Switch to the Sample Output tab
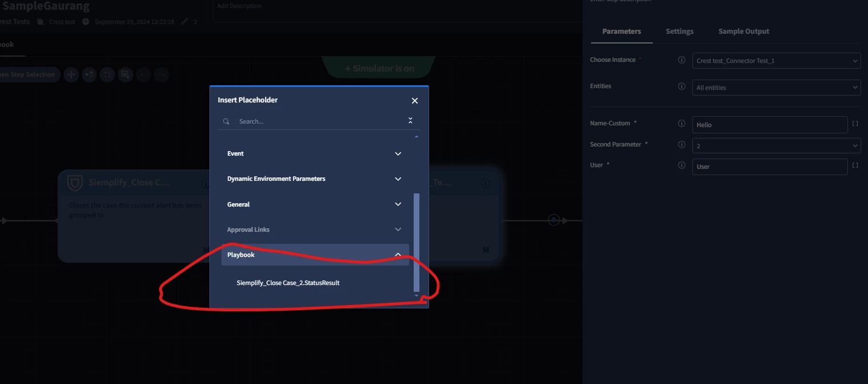This screenshot has height=384, width=868. tap(744, 31)
